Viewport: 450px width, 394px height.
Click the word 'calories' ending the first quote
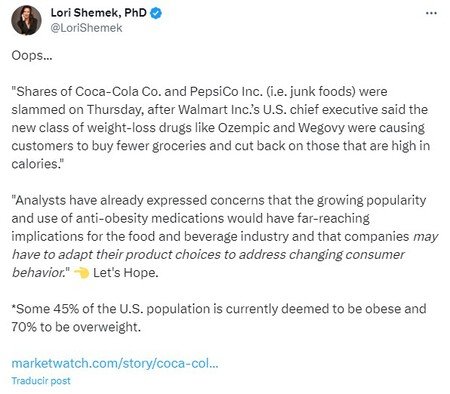coord(35,164)
